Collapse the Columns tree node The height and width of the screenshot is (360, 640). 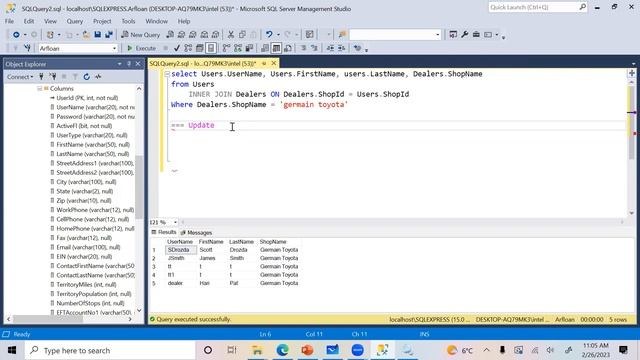pos(40,89)
